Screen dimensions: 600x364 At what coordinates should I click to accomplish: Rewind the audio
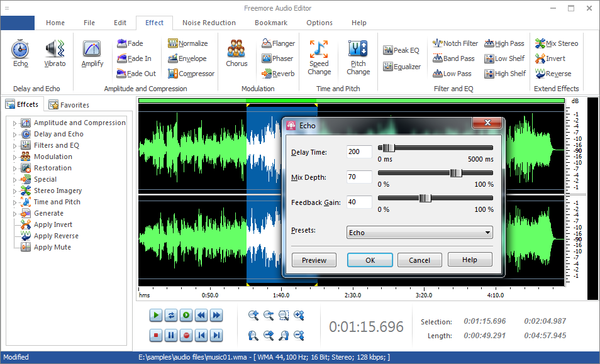coord(201,315)
